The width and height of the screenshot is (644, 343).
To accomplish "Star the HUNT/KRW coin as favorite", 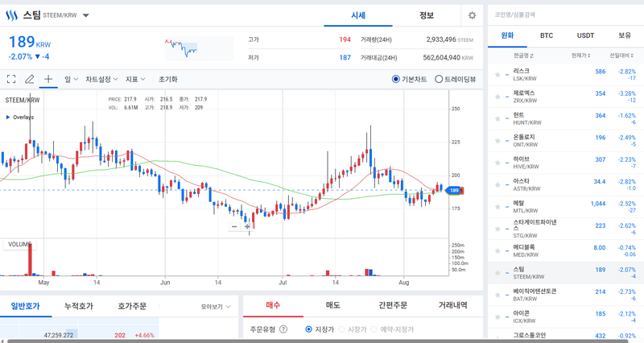I will (x=497, y=118).
